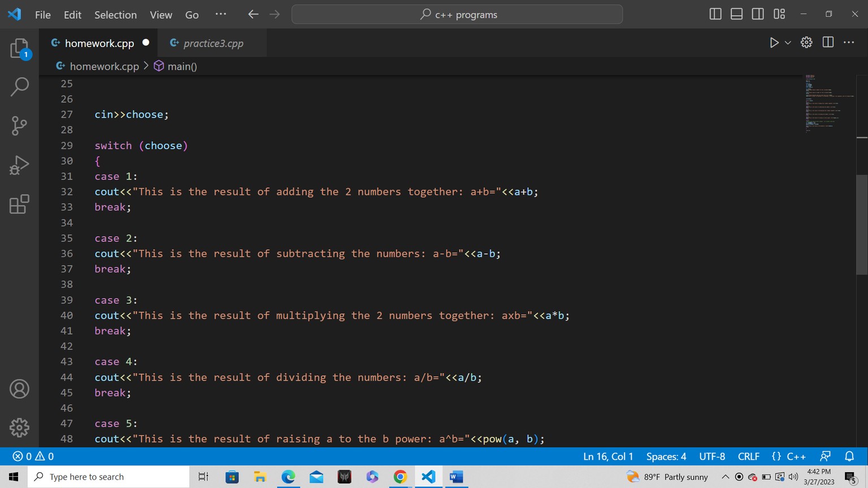The image size is (868, 488).
Task: Open the Search view in activity bar
Action: pos(19,86)
